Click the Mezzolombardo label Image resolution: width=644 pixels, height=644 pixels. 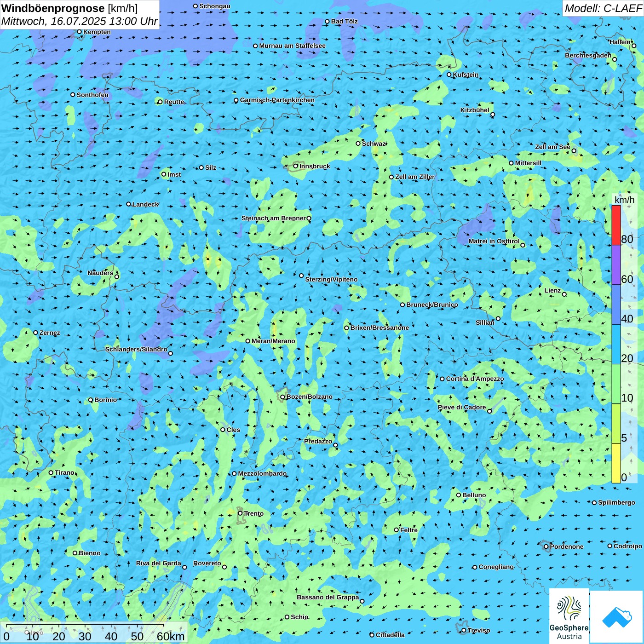point(262,473)
